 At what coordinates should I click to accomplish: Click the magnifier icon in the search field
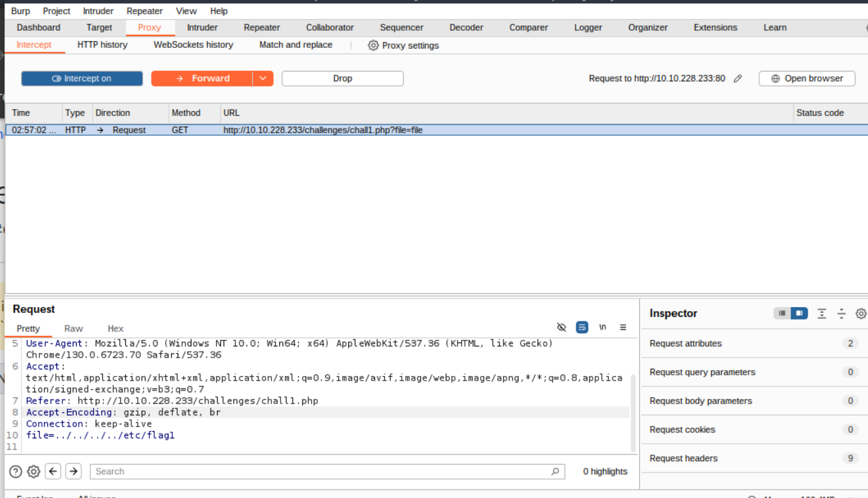point(555,471)
